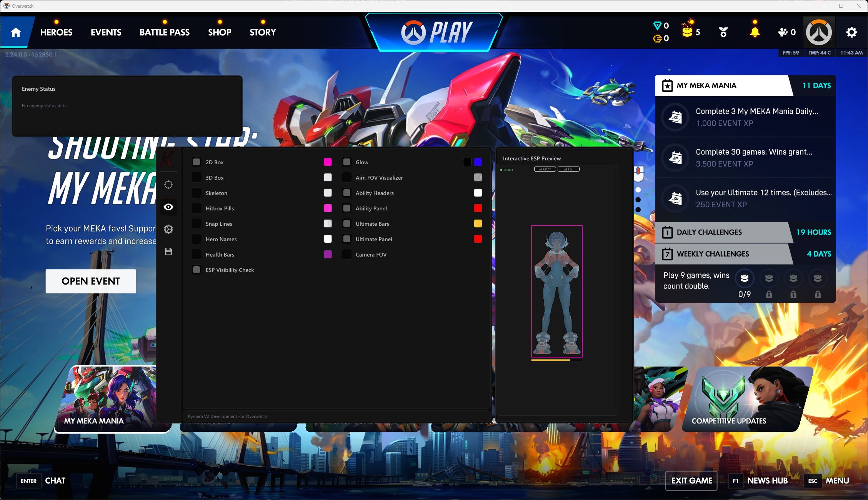
Task: Click the save config floppy icon
Action: pos(168,252)
